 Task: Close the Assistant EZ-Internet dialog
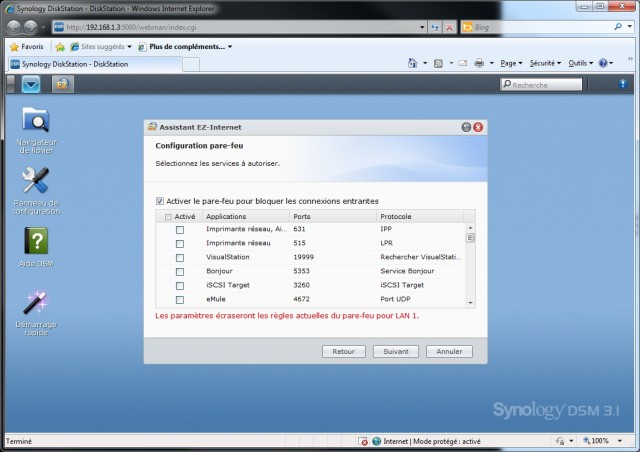pyautogui.click(x=478, y=127)
